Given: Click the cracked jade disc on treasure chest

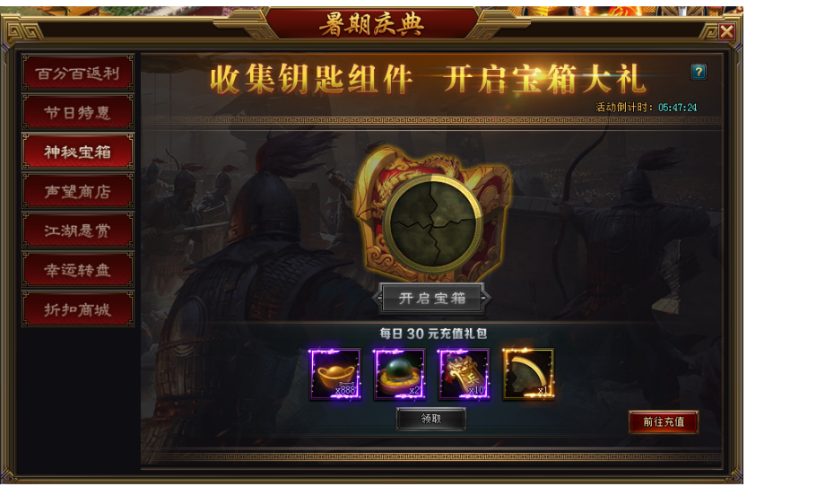Looking at the screenshot, I should click(x=432, y=222).
